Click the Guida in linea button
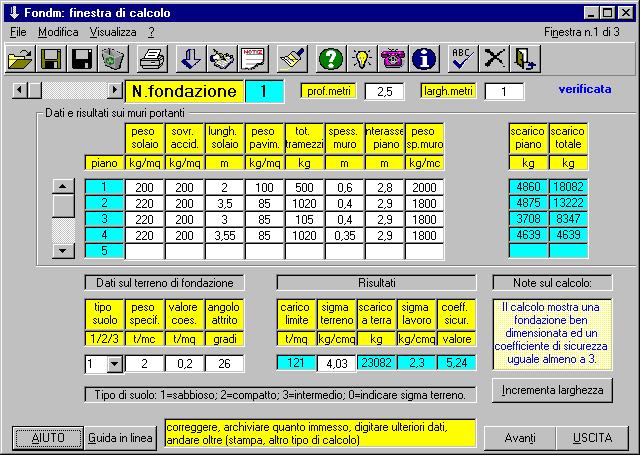Viewport: 640px width, 455px height. pyautogui.click(x=119, y=437)
